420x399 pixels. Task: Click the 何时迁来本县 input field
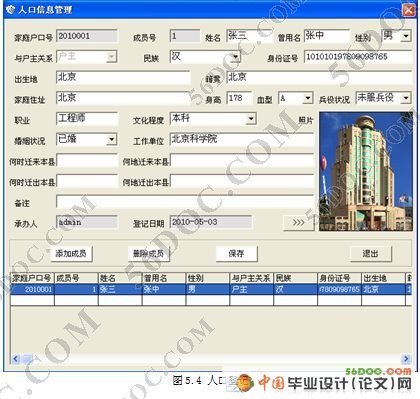pos(87,160)
